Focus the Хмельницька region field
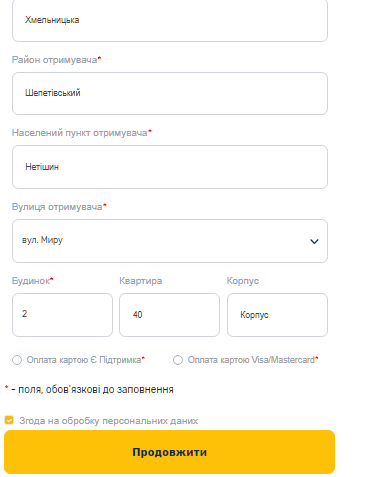 click(170, 20)
